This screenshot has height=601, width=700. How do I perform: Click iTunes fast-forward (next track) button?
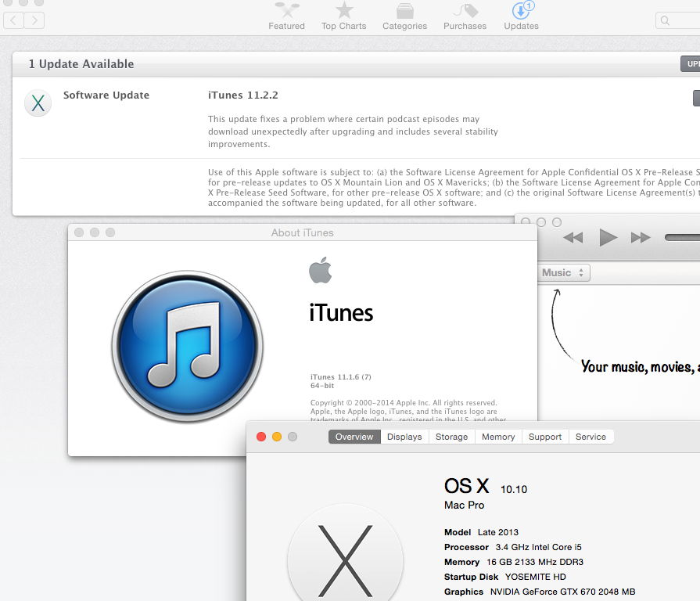[641, 238]
